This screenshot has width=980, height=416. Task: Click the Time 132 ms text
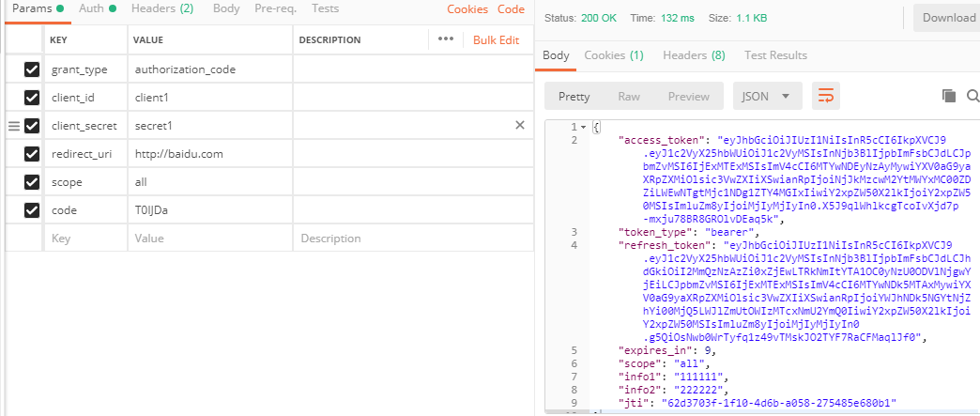(x=661, y=18)
